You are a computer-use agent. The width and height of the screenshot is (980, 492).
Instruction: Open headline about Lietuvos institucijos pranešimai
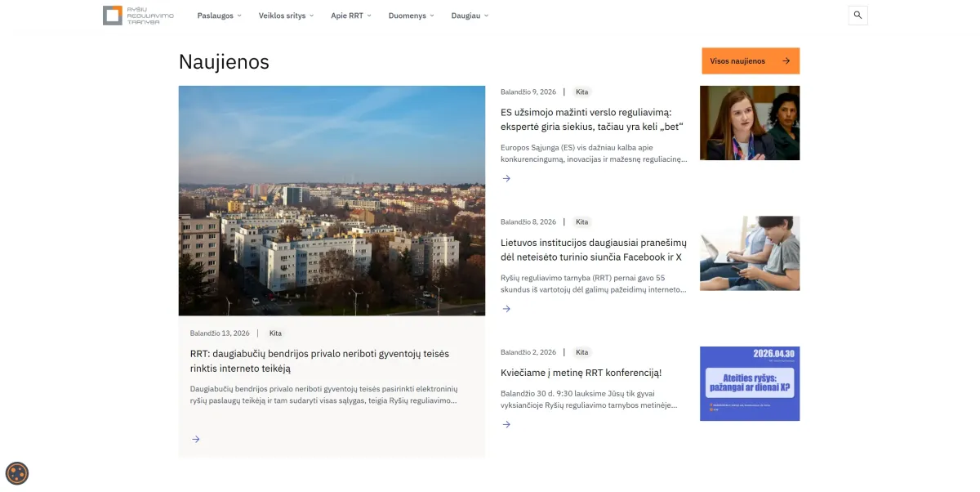593,250
